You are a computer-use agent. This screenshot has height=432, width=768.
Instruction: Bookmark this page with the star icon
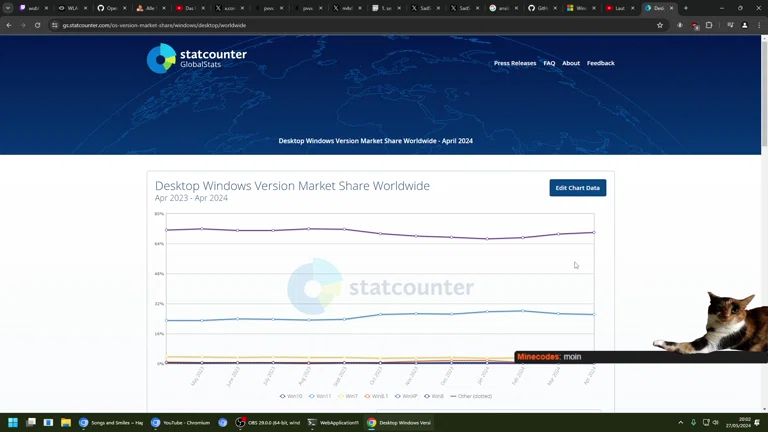tap(660, 25)
